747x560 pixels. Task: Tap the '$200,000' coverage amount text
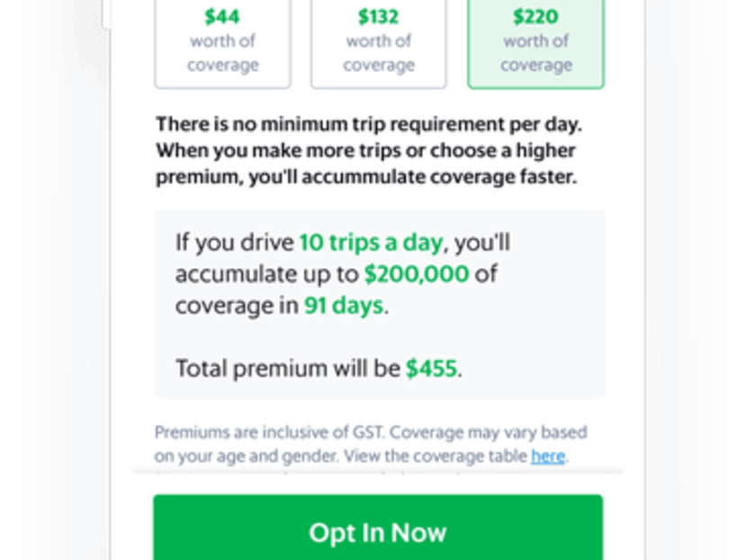tap(415, 274)
